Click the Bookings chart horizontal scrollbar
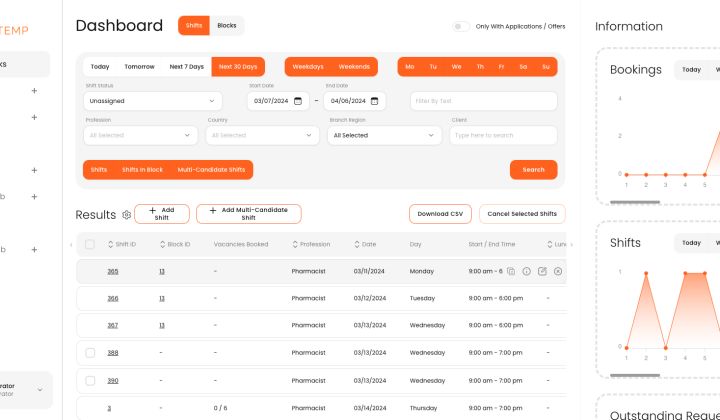Screen dimensions: 720x420 (x=635, y=202)
